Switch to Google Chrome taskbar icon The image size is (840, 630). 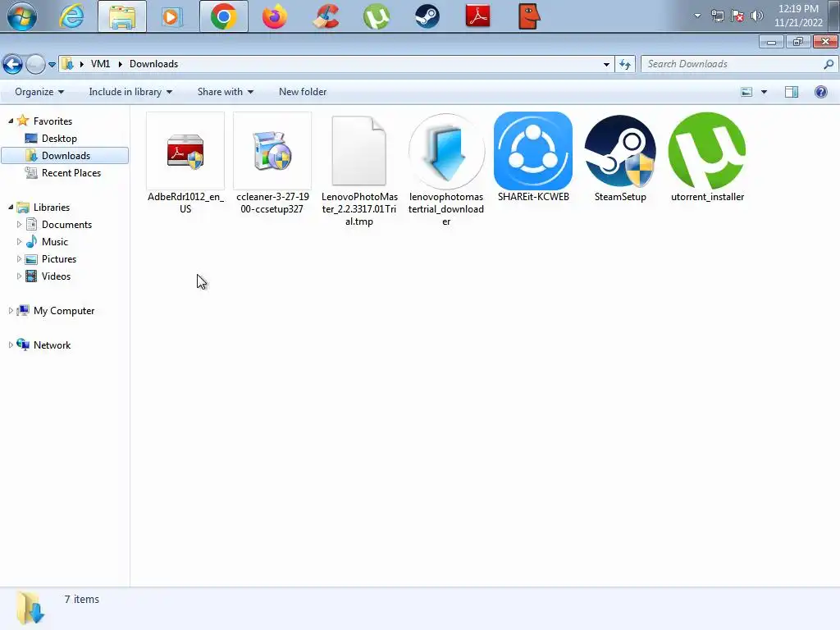(224, 16)
